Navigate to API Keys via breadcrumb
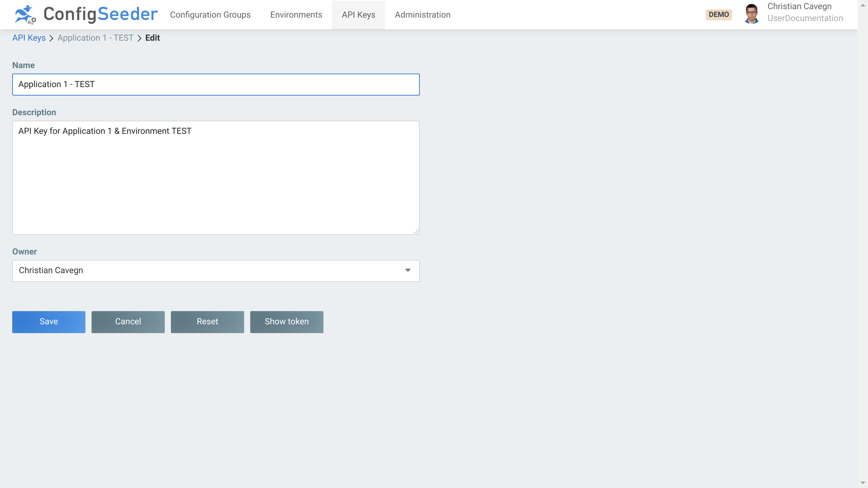 pyautogui.click(x=29, y=38)
